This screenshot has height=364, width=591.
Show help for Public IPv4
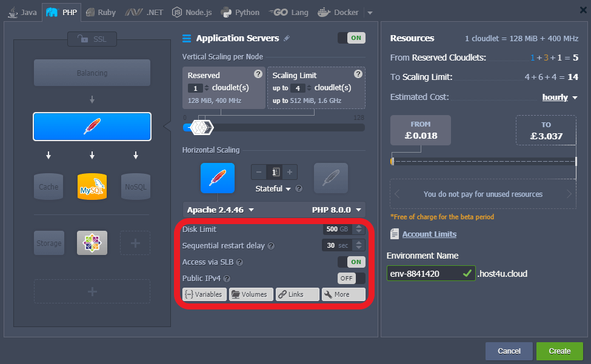click(x=227, y=279)
